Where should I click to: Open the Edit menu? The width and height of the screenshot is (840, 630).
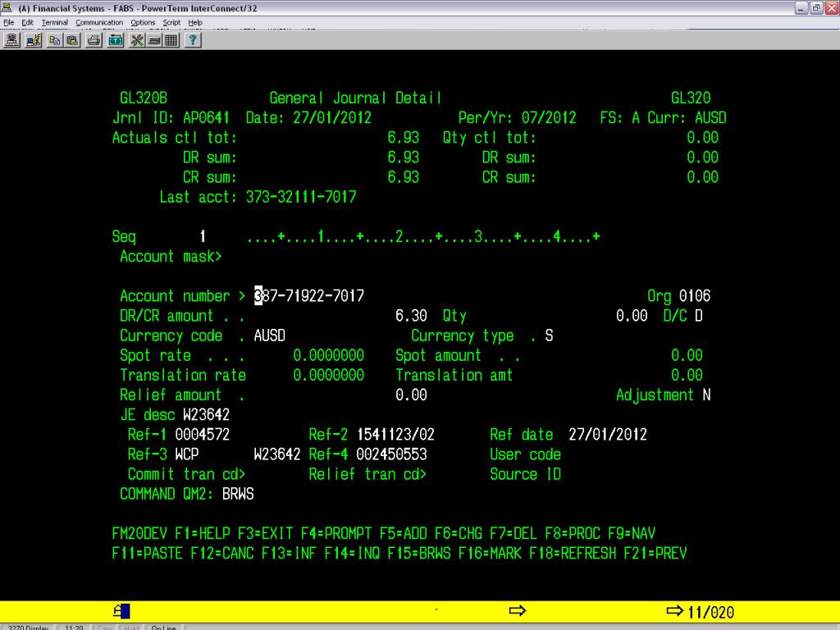pos(27,22)
